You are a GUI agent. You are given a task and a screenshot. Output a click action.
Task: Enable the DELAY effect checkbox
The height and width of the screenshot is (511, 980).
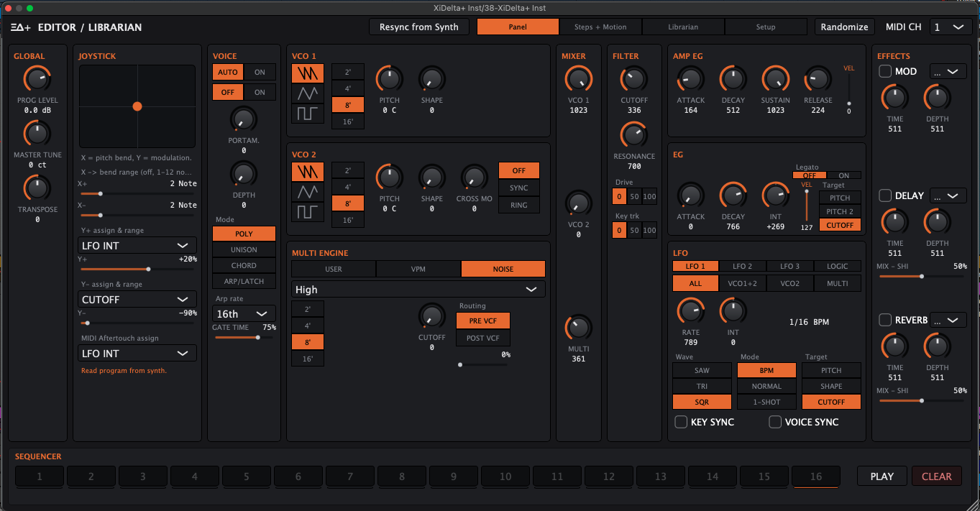(885, 195)
